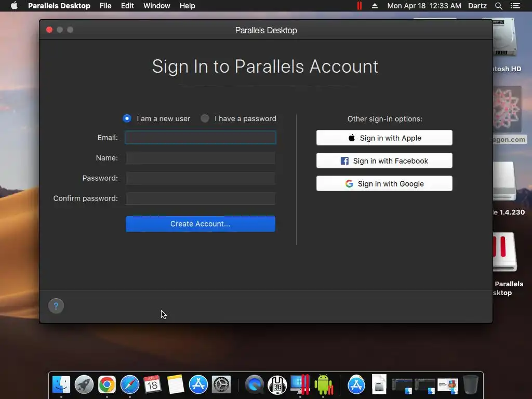532x399 pixels.
Task: Close the Parallels Desktop window
Action: click(x=49, y=30)
